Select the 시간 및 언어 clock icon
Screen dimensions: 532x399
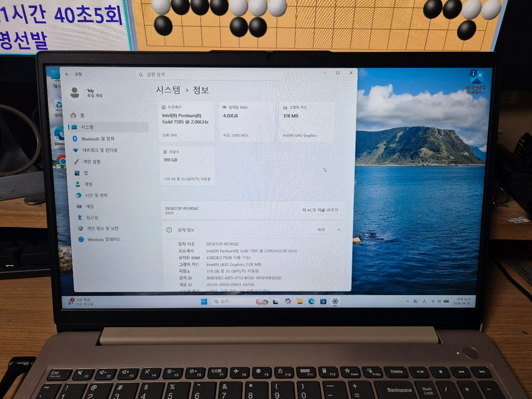(x=79, y=195)
